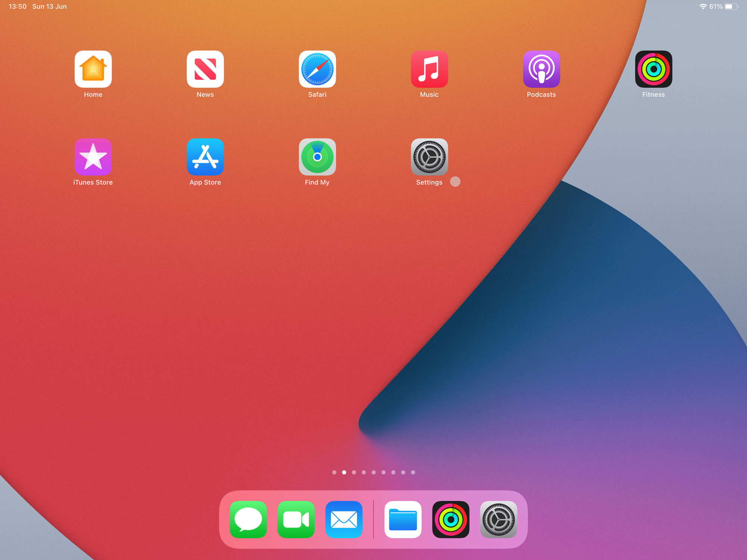Screen dimensions: 747x560
Task: Open the Home app
Action: pyautogui.click(x=93, y=69)
